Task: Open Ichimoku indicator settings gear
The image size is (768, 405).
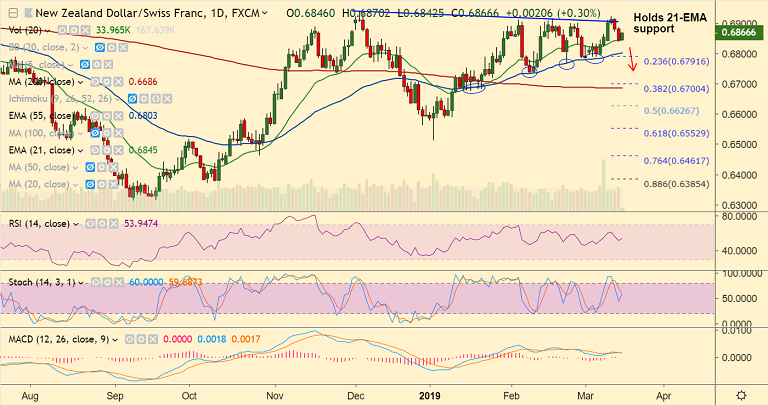Action: tap(144, 99)
